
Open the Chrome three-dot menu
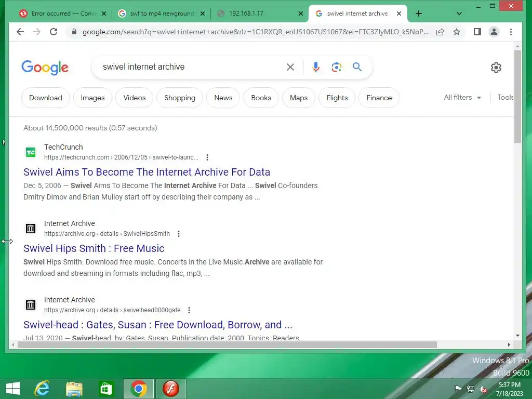(511, 32)
